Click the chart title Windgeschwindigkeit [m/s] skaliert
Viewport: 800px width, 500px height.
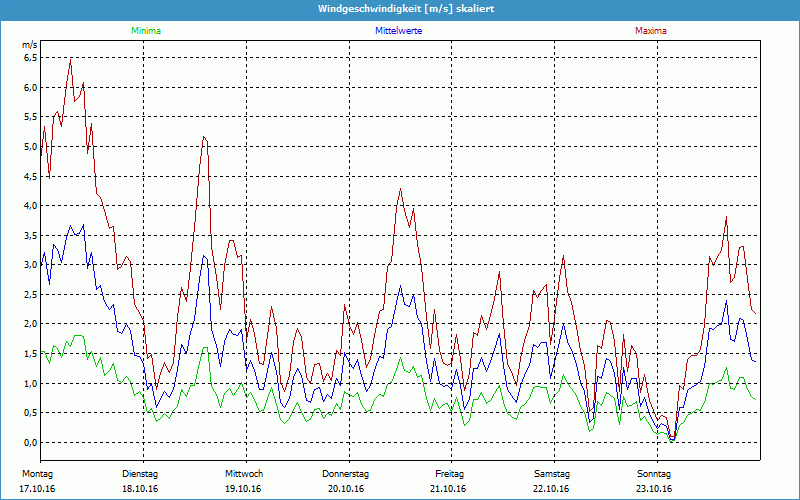[406, 9]
